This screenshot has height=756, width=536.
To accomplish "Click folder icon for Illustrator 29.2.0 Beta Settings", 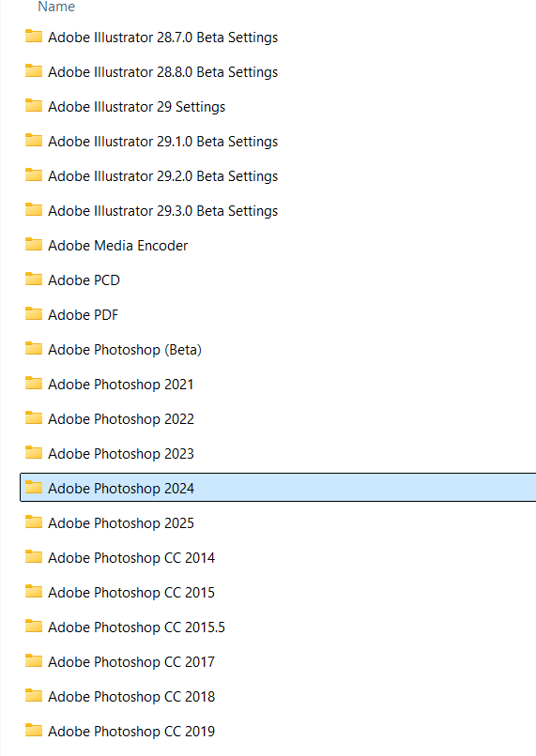I will (x=34, y=175).
